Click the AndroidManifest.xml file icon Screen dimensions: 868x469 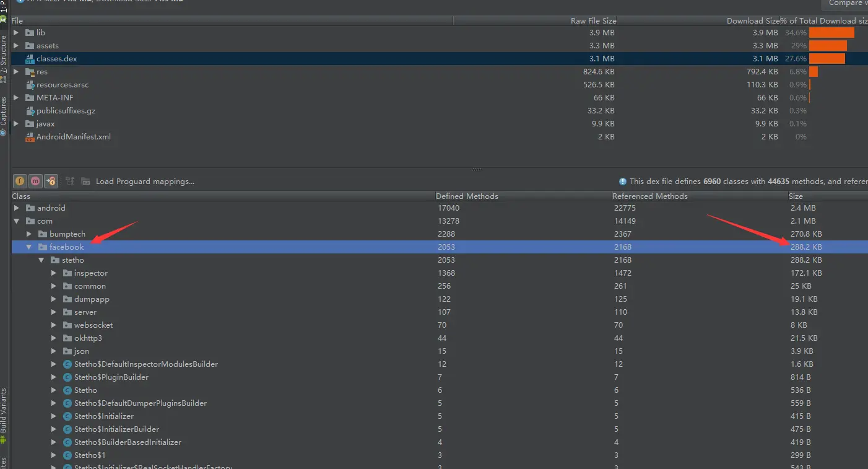click(x=30, y=137)
